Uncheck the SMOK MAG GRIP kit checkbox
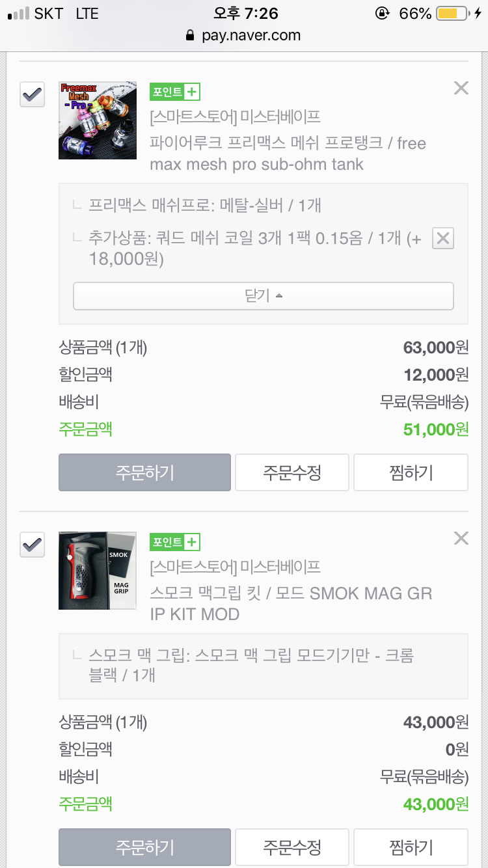This screenshot has height=868, width=488. (33, 545)
